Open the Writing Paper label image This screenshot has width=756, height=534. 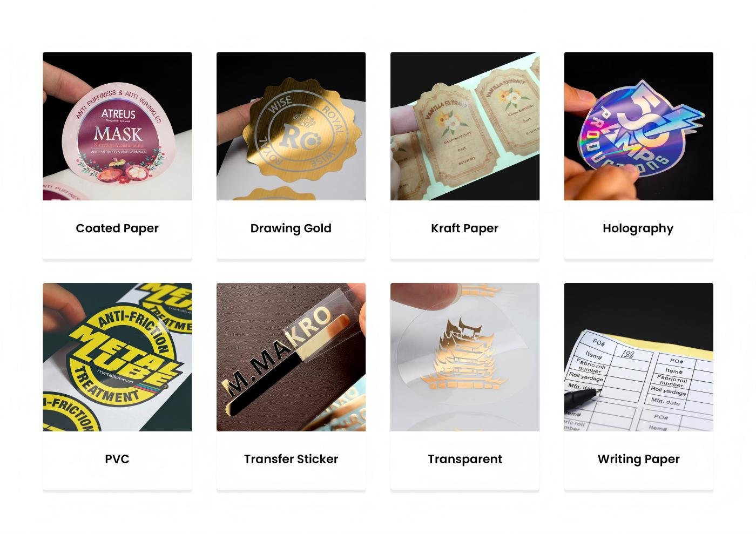[x=639, y=357]
